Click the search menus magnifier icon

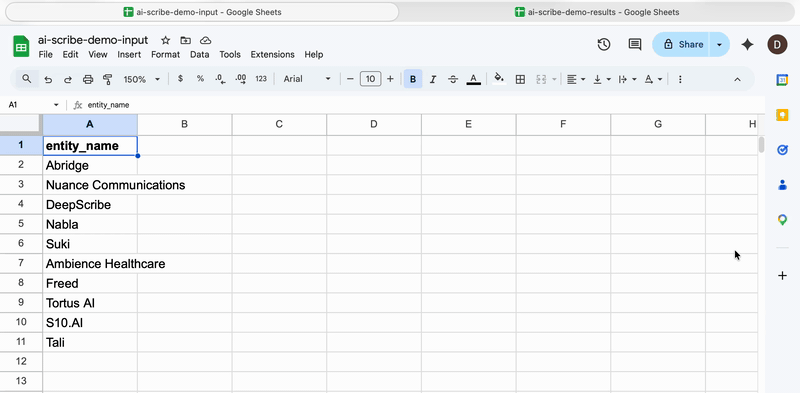click(27, 79)
